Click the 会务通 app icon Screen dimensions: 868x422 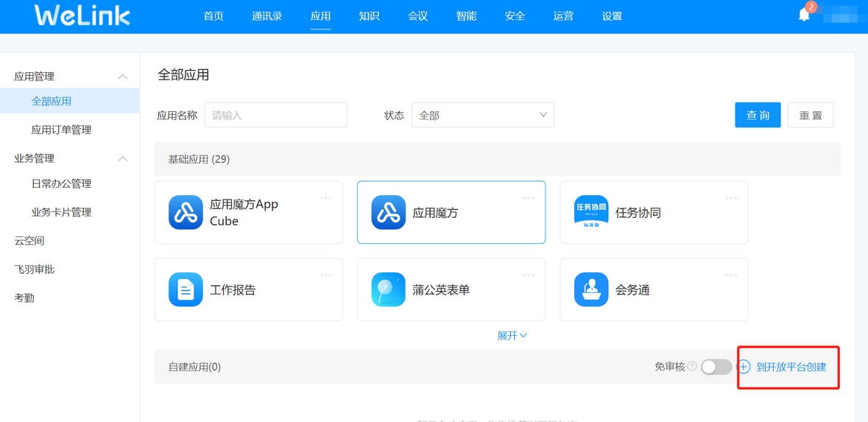591,289
